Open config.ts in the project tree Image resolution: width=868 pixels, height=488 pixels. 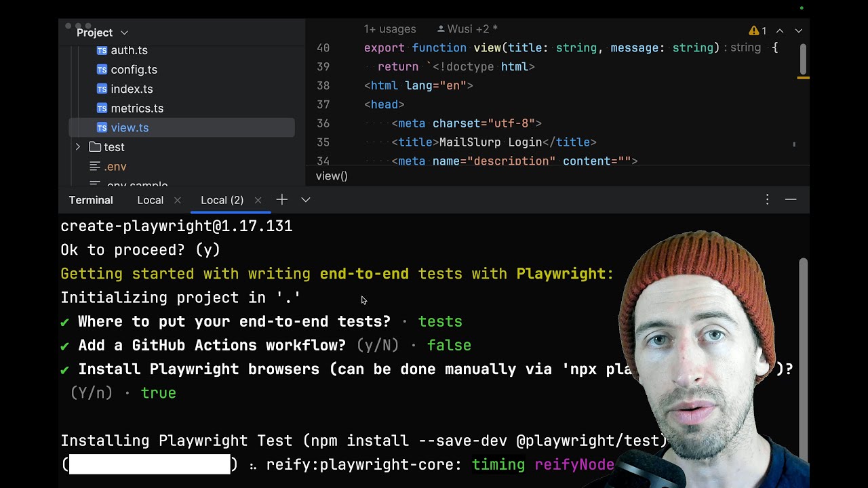(134, 70)
